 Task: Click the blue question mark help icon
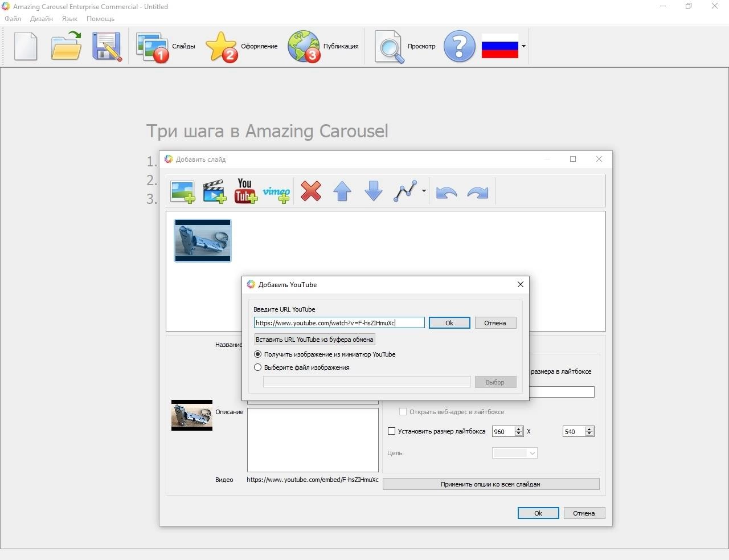(x=459, y=46)
